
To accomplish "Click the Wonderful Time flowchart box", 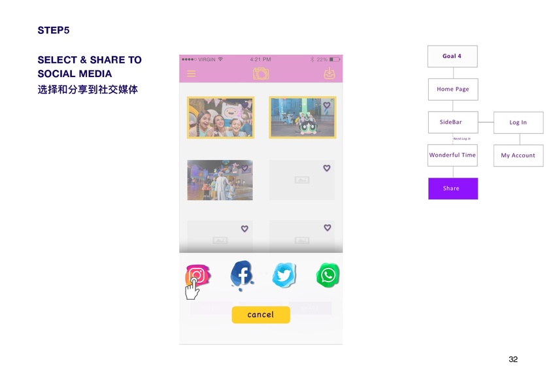I will [x=453, y=155].
